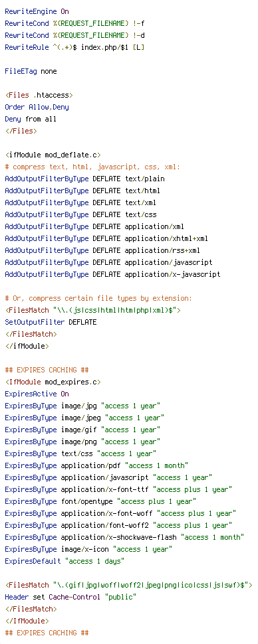Place the cursor on the Files .htaccess opening tag

tap(39, 96)
